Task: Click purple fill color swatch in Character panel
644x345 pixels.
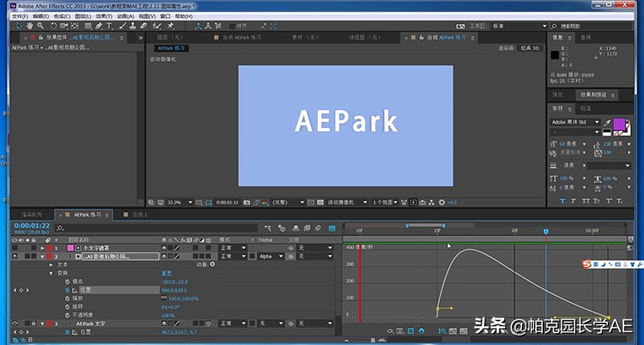Action: pyautogui.click(x=619, y=124)
